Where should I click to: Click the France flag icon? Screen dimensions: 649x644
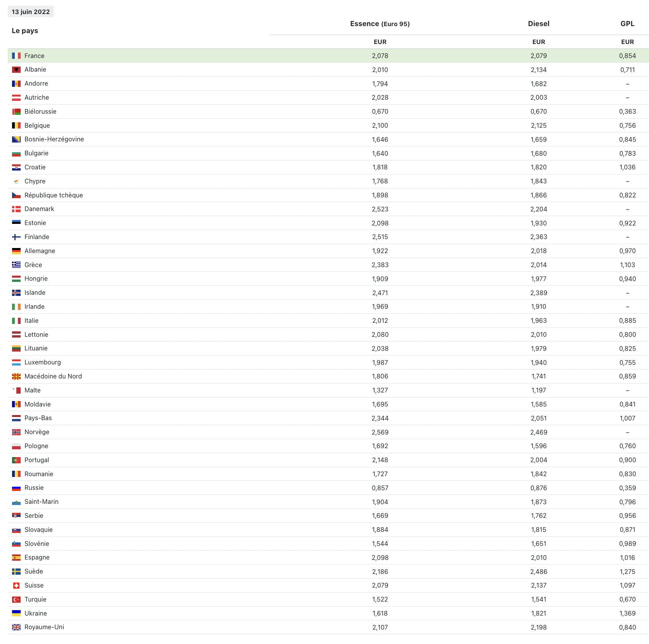(16, 56)
